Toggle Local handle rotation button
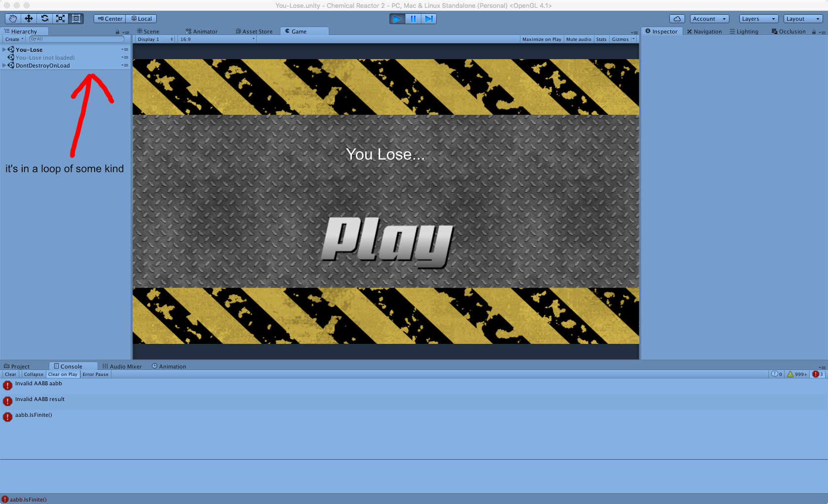The width and height of the screenshot is (828, 504). pos(141,19)
